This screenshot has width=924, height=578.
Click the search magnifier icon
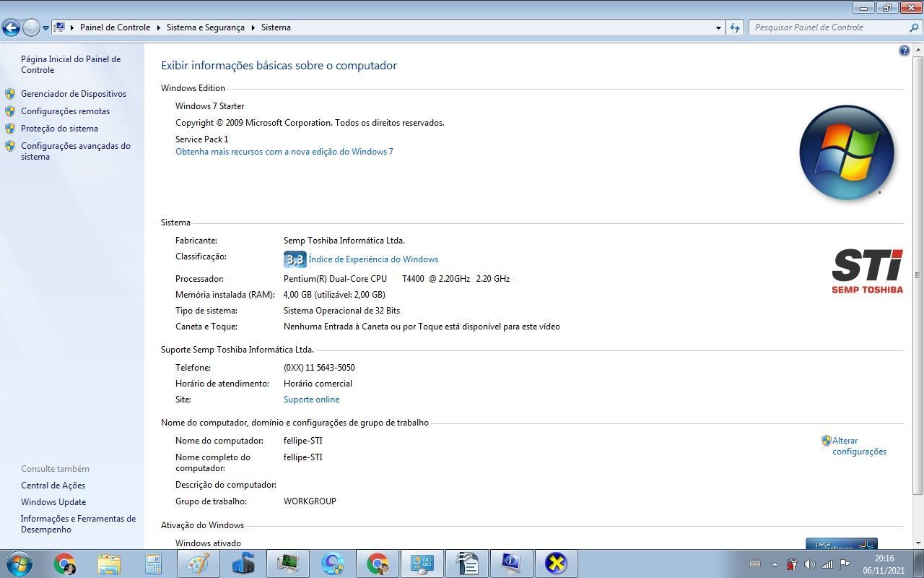915,27
